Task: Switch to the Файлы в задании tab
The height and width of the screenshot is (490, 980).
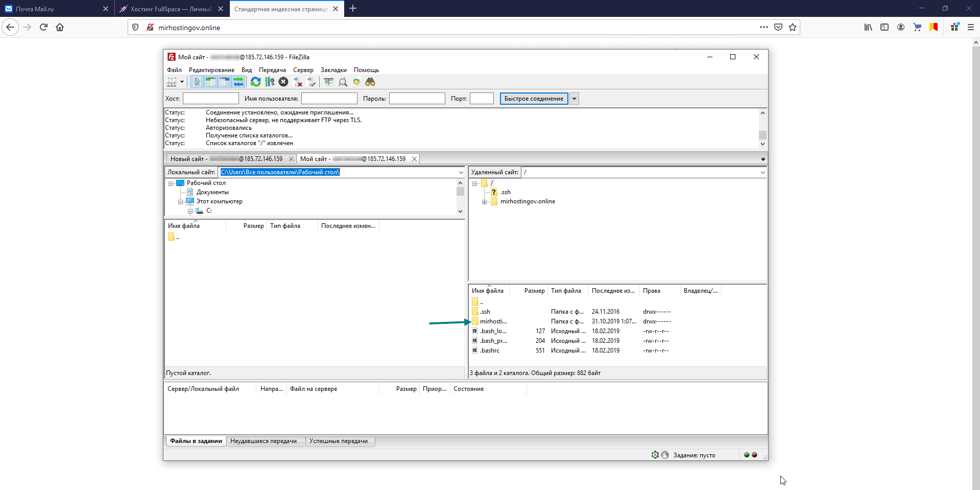Action: coord(196,441)
